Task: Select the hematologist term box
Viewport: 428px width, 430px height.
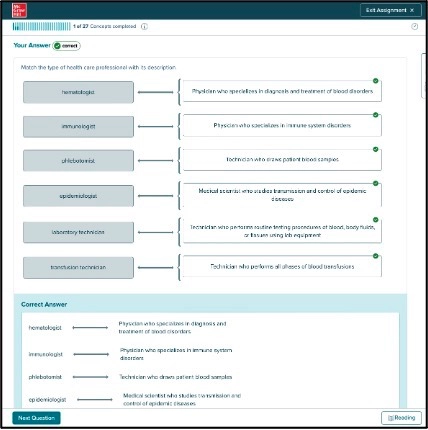Action: pos(78,92)
